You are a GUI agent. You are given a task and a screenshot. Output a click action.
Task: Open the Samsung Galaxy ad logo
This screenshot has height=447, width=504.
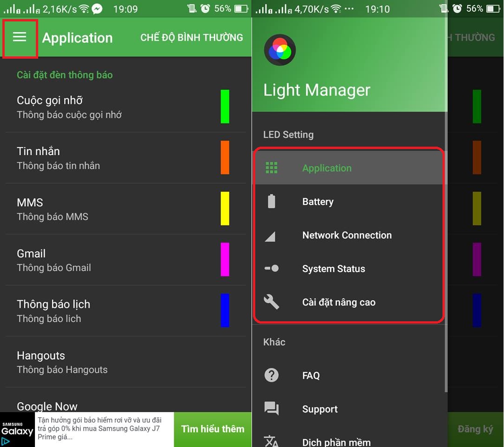(17, 429)
